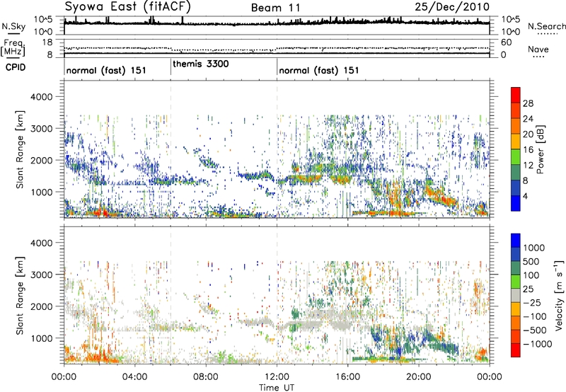This screenshot has height=392, width=566.
Task: Click the "N.Search" legend label
Action: coord(546,26)
